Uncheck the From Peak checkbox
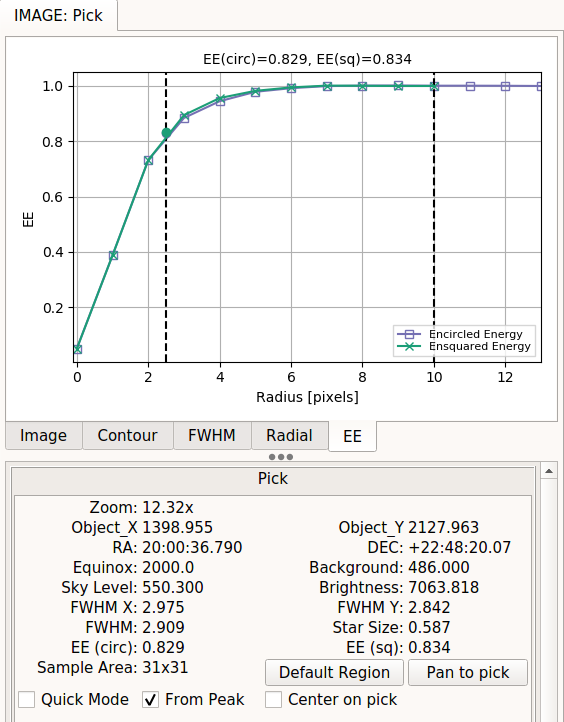This screenshot has height=722, width=564. click(151, 699)
